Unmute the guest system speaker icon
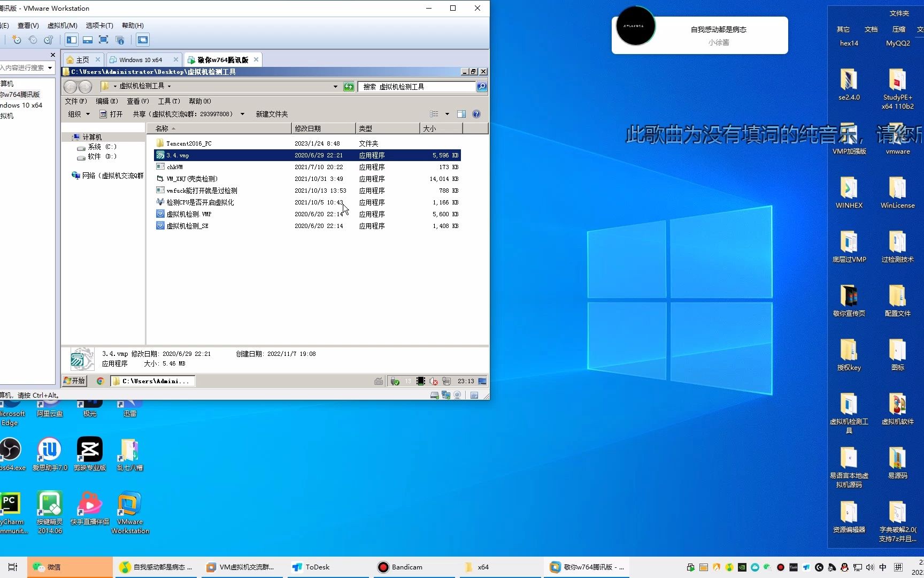 point(433,381)
